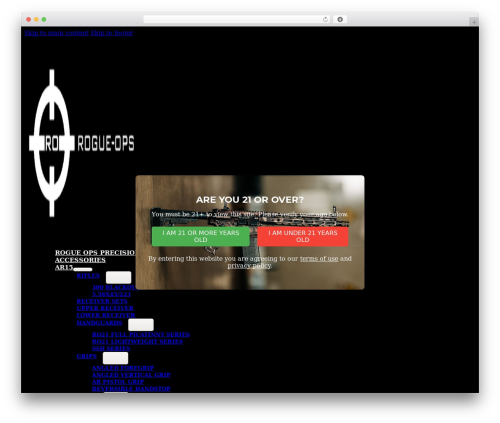Click the Rogue-Ops crosshair logo
Screen dimensions: 500x423
(x=82, y=143)
